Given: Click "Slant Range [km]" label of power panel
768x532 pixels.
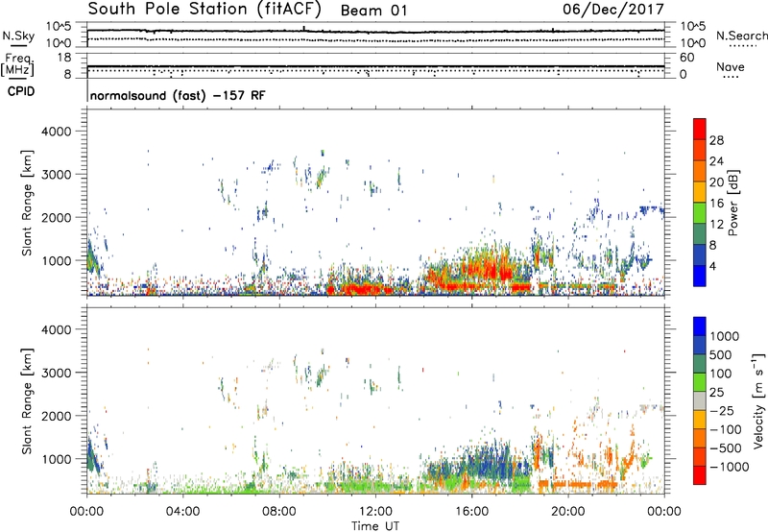Looking at the screenshot, I should pyautogui.click(x=27, y=203).
